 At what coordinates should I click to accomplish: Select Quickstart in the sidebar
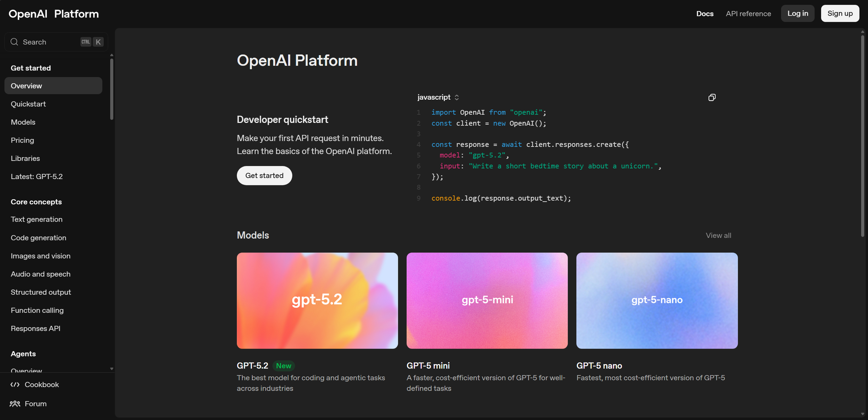tap(28, 104)
